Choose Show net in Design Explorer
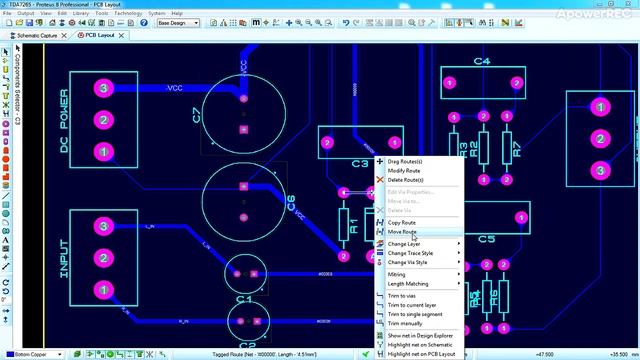 (x=420, y=336)
